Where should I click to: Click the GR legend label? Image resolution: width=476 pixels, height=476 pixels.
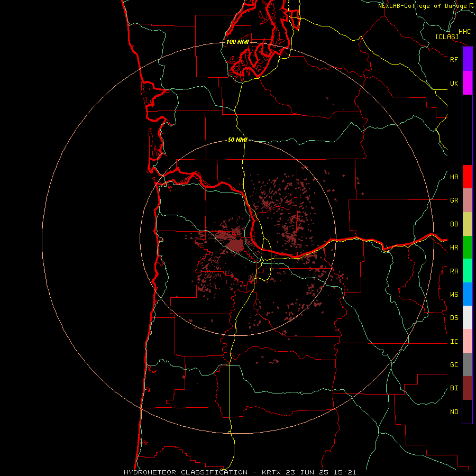(x=454, y=200)
